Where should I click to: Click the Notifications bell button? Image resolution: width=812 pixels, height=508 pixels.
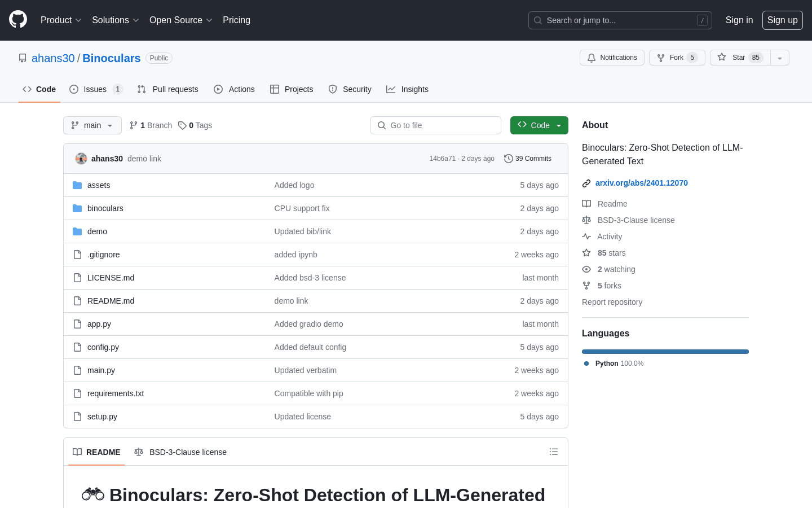click(x=612, y=58)
